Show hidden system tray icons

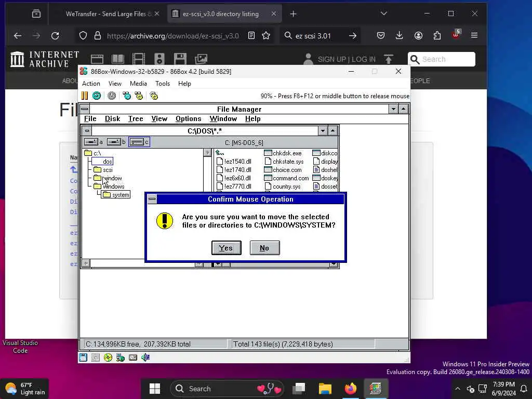click(457, 389)
